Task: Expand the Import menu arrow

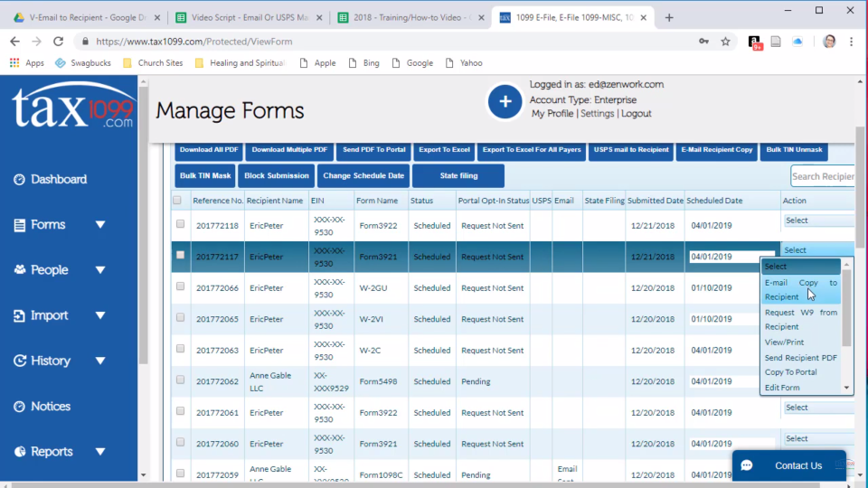Action: click(100, 315)
